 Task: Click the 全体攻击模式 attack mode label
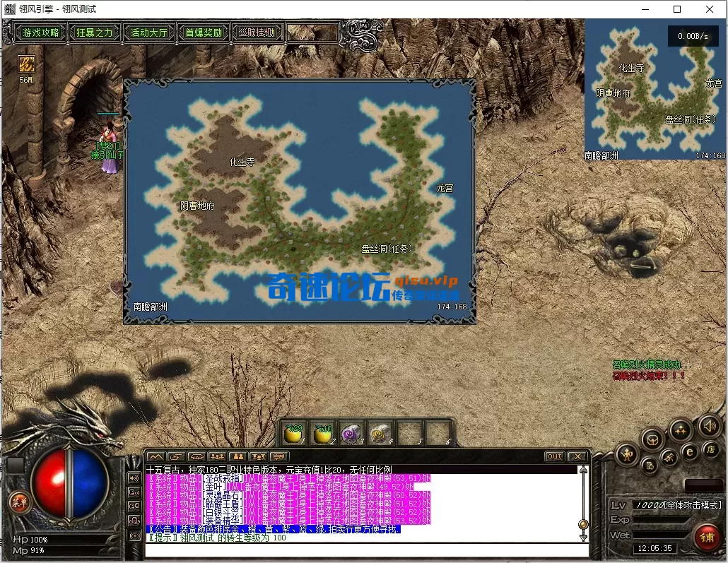pos(693,505)
